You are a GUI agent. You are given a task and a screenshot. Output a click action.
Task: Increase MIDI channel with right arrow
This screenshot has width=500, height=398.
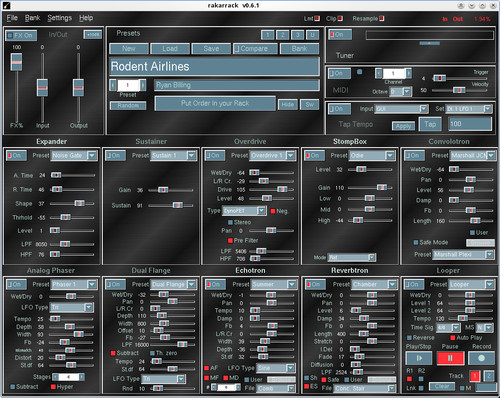408,73
